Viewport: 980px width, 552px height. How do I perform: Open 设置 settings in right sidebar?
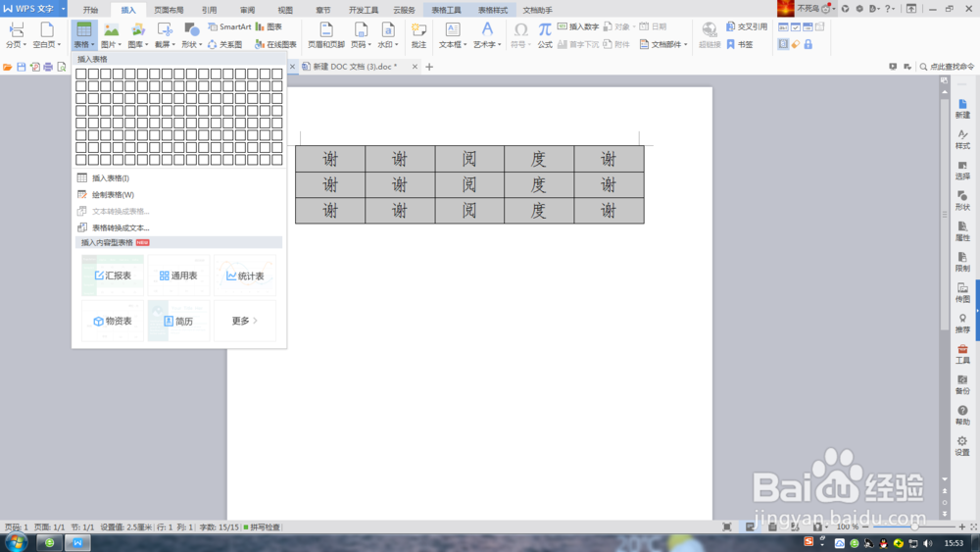pyautogui.click(x=962, y=446)
